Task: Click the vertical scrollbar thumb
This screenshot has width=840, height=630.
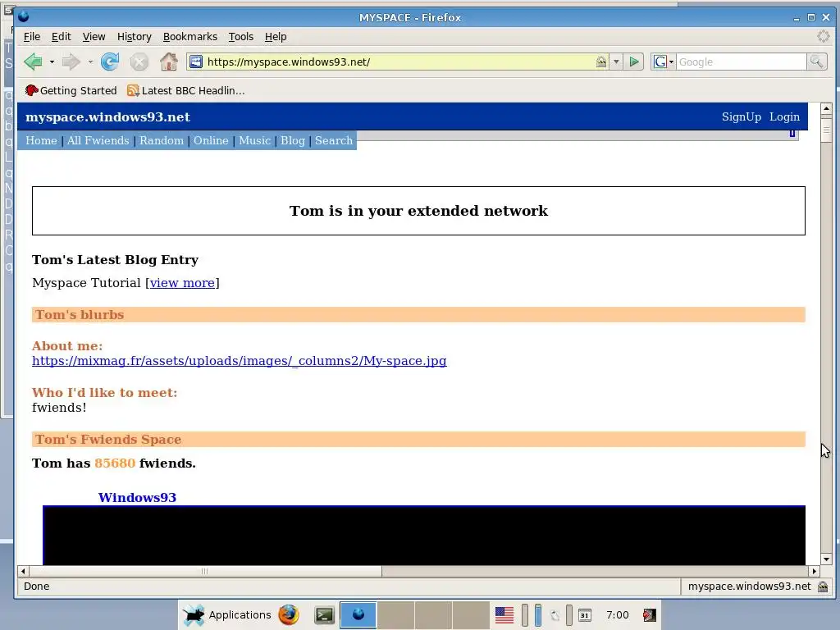Action: [x=826, y=129]
